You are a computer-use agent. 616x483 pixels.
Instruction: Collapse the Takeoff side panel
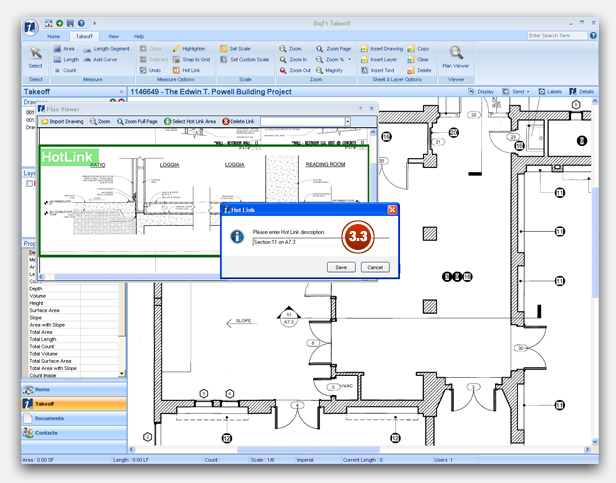click(x=122, y=92)
